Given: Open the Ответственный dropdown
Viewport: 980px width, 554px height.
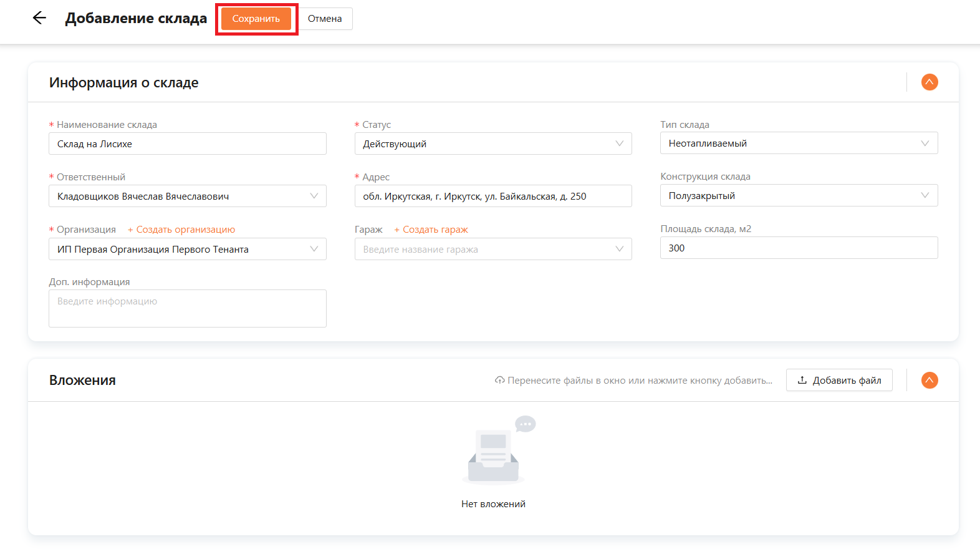Looking at the screenshot, I should pos(187,197).
